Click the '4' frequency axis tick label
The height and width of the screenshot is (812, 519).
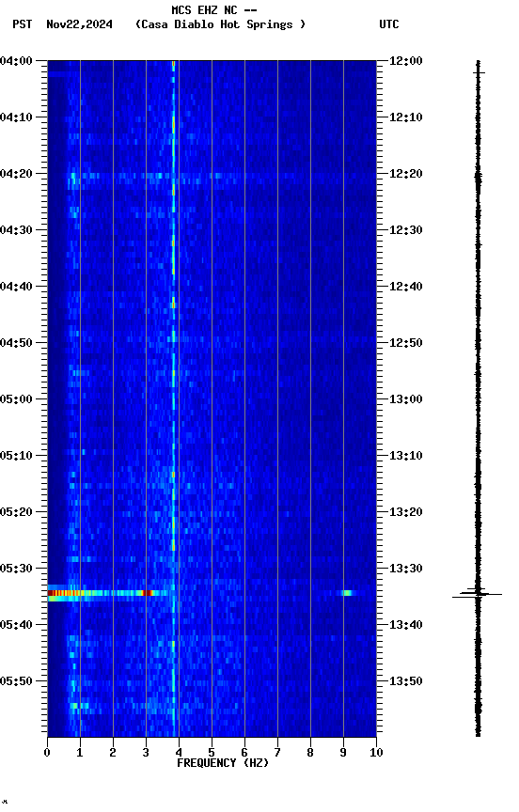point(179,753)
